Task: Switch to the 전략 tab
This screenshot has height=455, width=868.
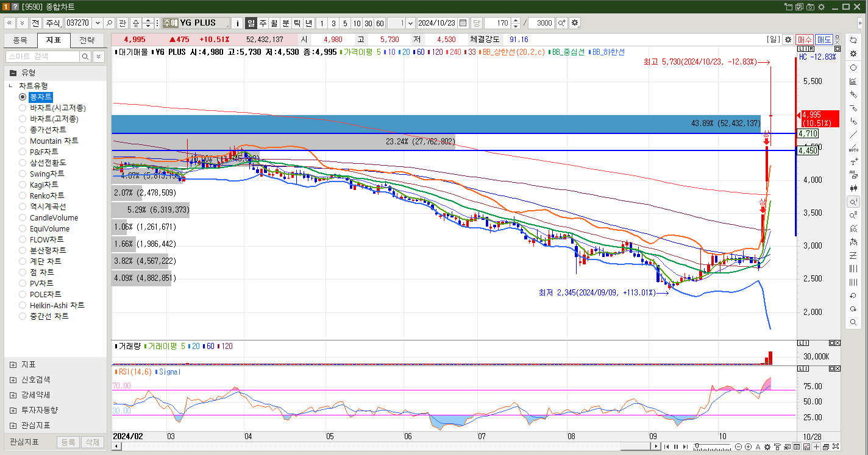Action: (87, 41)
